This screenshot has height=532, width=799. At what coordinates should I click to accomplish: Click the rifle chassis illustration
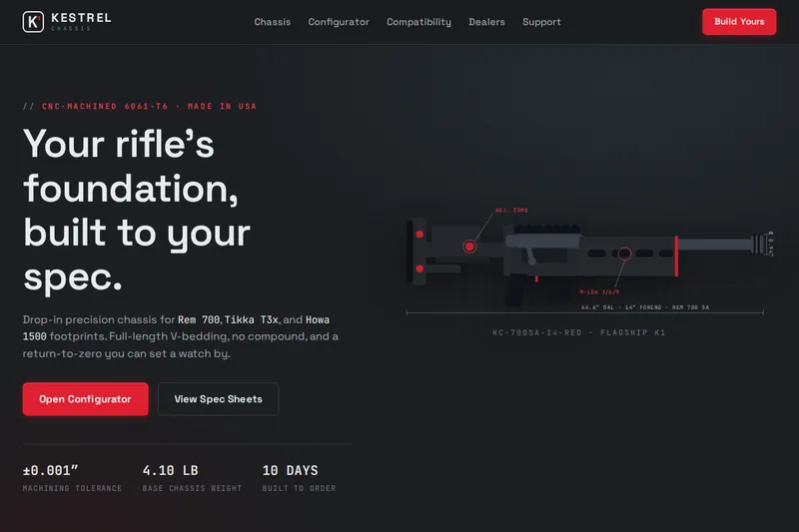tap(589, 261)
